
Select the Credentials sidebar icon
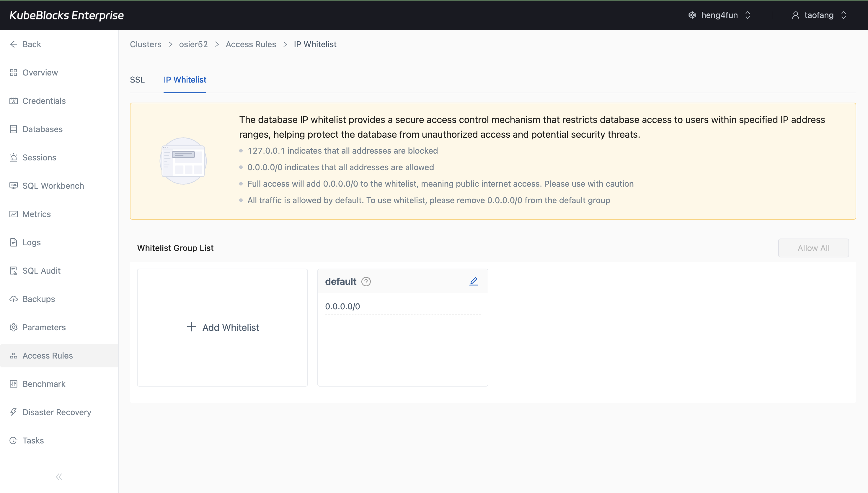coord(14,101)
